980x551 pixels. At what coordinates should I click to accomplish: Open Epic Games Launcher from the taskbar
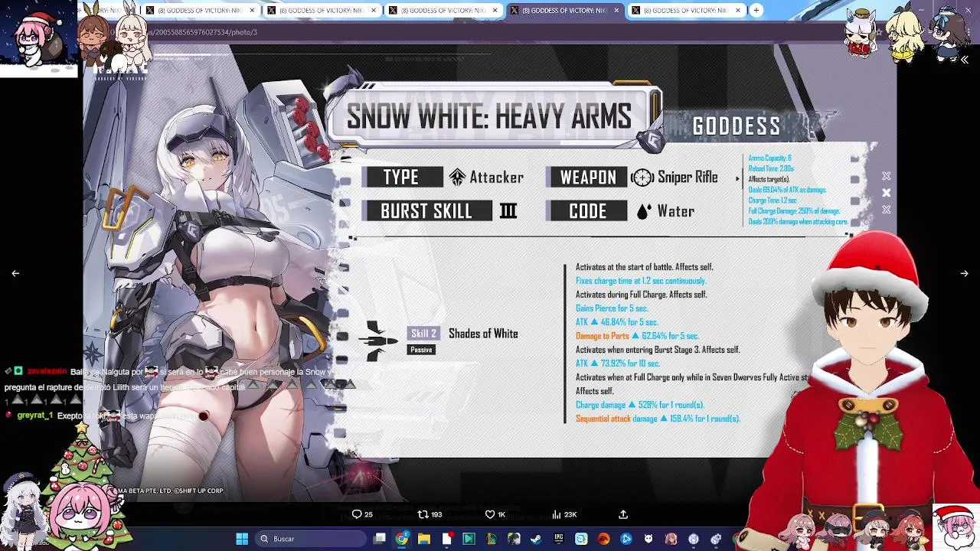pos(559,539)
